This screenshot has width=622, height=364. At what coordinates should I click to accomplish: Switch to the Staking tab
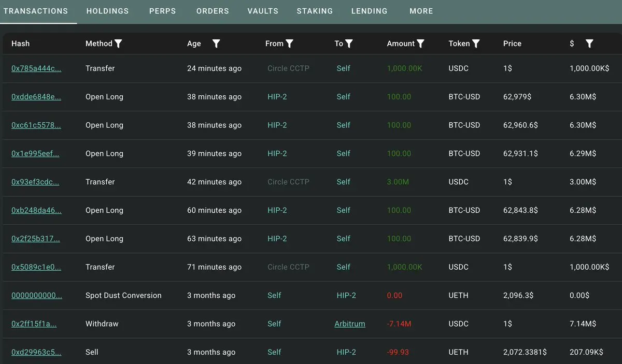click(x=315, y=11)
